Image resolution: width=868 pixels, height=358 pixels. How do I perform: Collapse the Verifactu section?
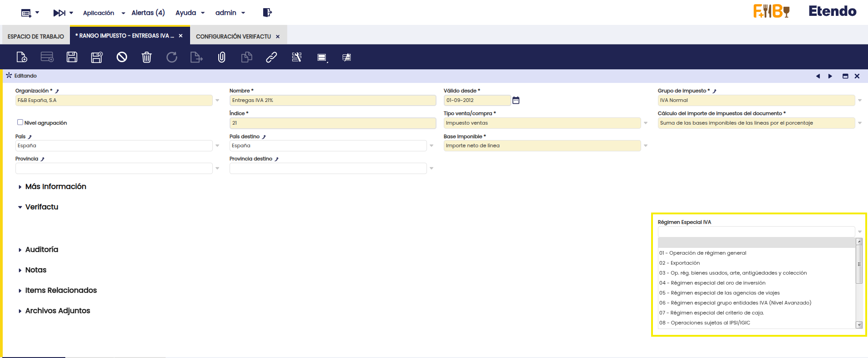tap(41, 207)
